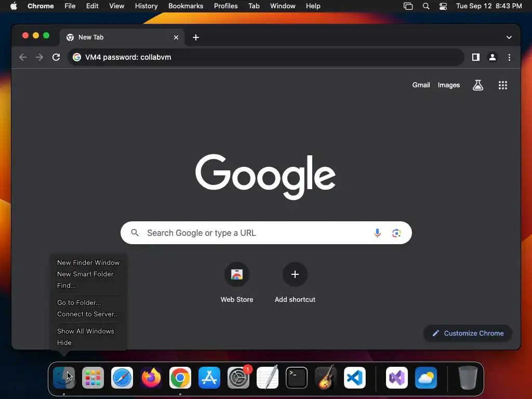Open the Chrome side panel
This screenshot has height=399, width=532.
coord(476,57)
